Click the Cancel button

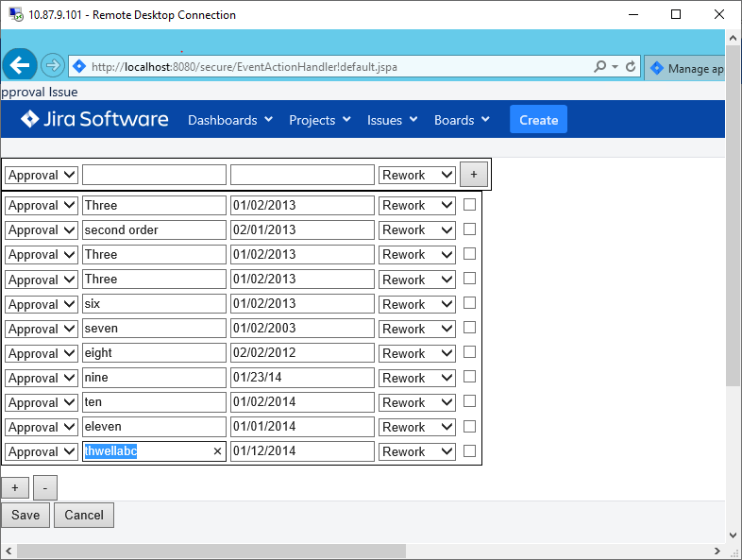click(x=84, y=515)
